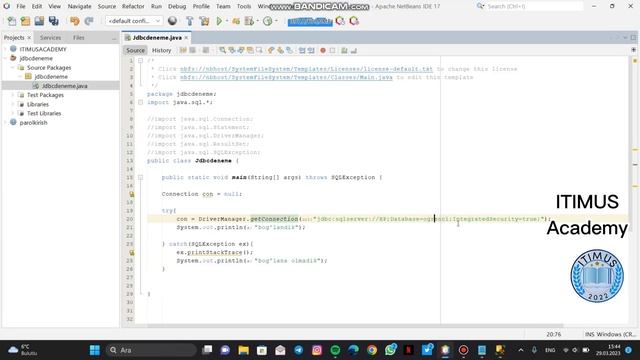The height and width of the screenshot is (360, 640).
Task: Click the hint lightbulb on line 24
Action: coord(132,253)
